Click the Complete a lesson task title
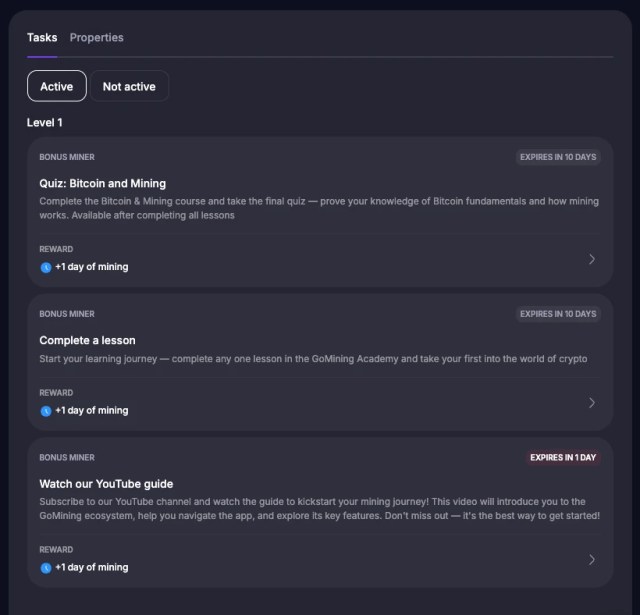This screenshot has height=615, width=640. pos(87,340)
